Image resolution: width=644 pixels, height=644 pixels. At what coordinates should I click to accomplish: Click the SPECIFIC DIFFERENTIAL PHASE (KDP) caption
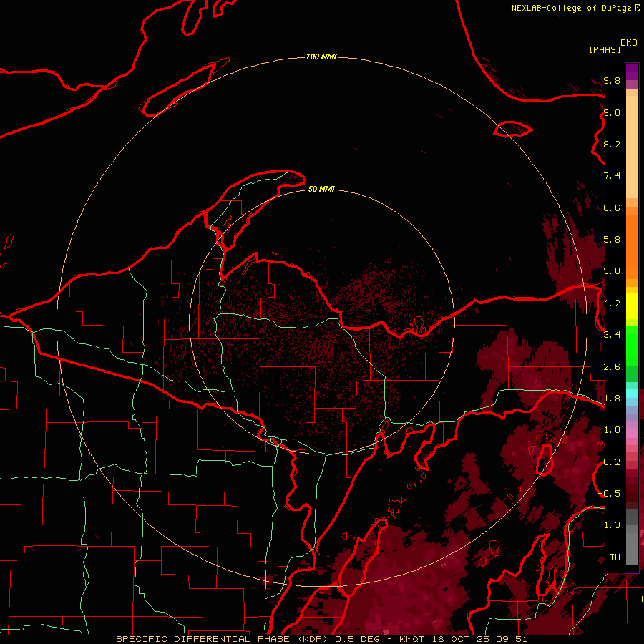coord(223,639)
